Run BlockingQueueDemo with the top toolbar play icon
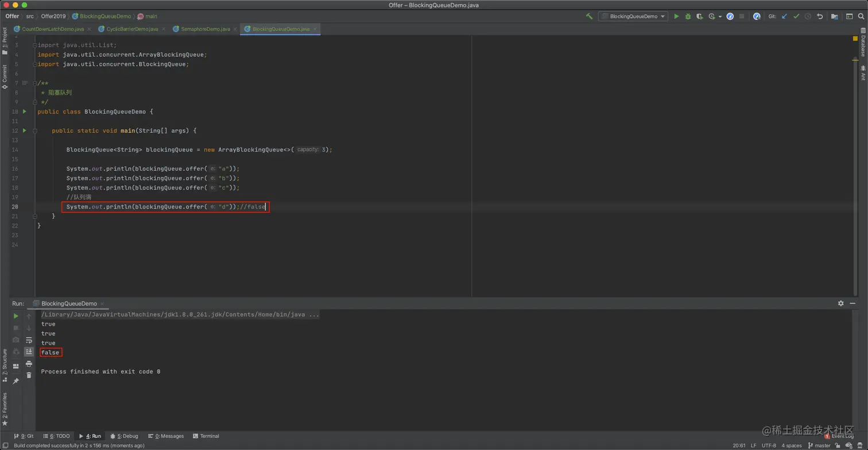The height and width of the screenshot is (450, 868). coord(676,17)
